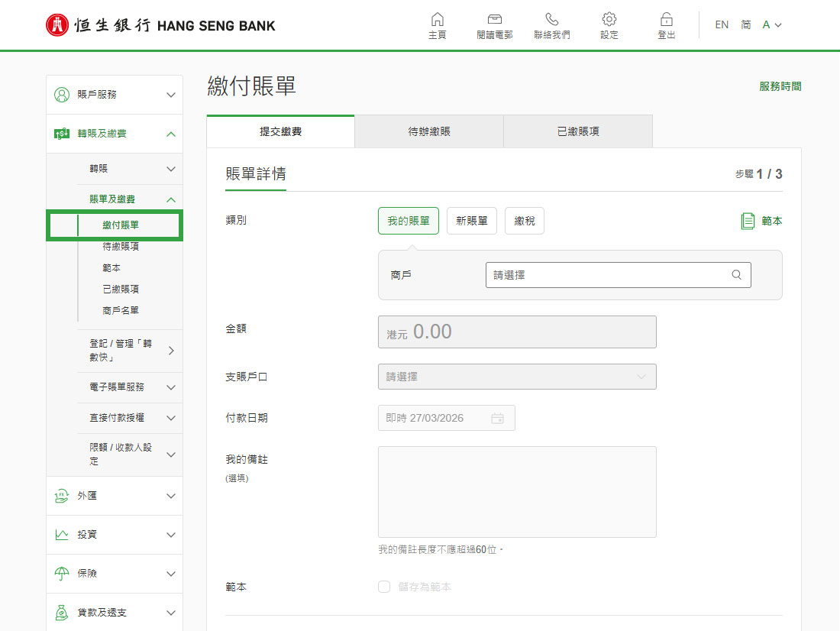
Task: Click the 聯絡我們 phone icon
Action: [x=552, y=19]
